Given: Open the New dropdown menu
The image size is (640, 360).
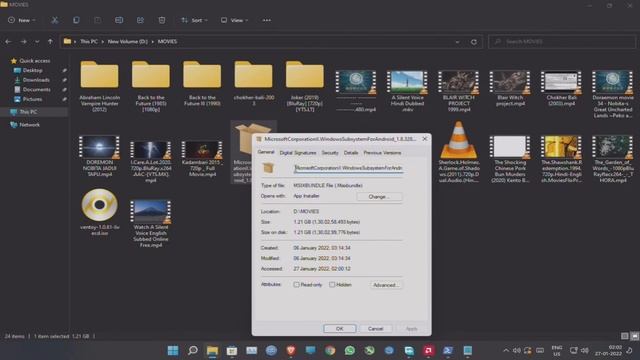Looking at the screenshot, I should [22, 20].
